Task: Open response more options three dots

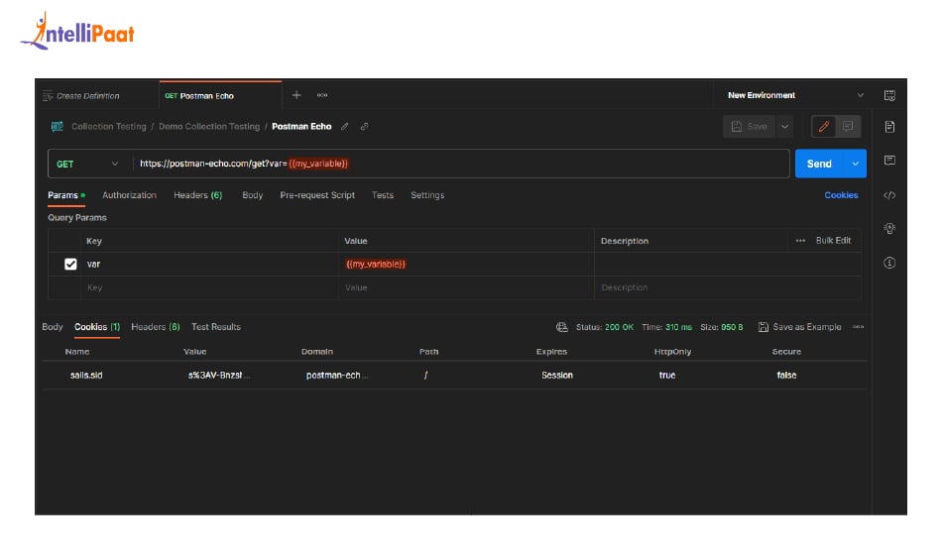Action: (x=859, y=327)
